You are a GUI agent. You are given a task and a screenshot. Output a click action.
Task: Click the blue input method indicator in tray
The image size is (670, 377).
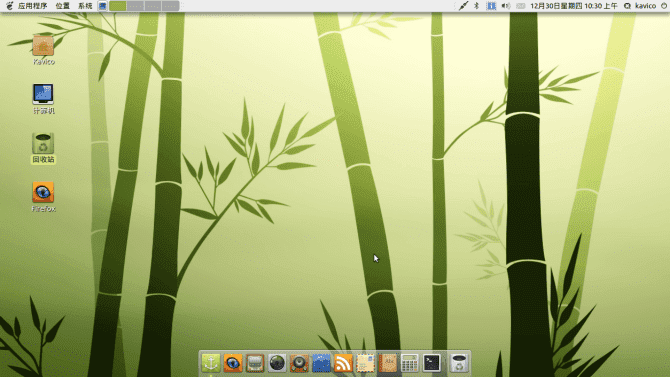click(491, 6)
